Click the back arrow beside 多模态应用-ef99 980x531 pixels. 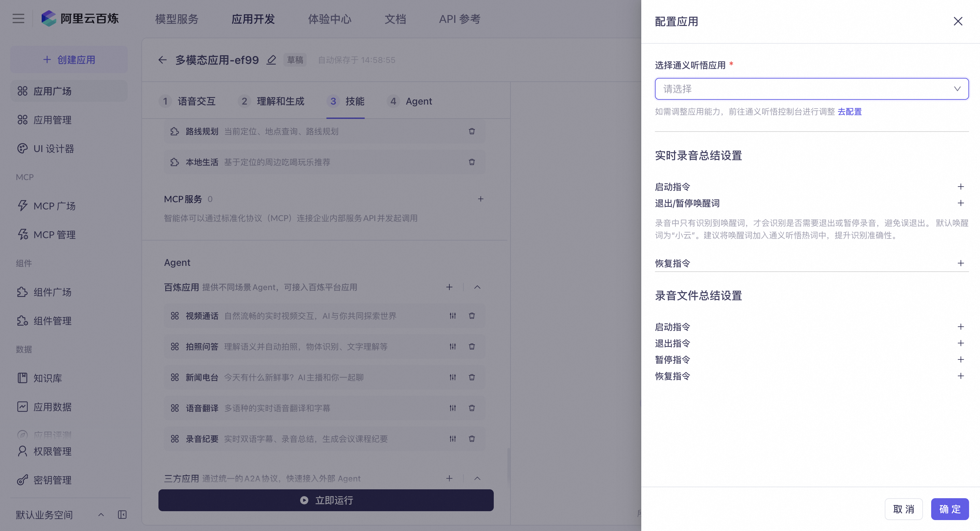tap(163, 60)
